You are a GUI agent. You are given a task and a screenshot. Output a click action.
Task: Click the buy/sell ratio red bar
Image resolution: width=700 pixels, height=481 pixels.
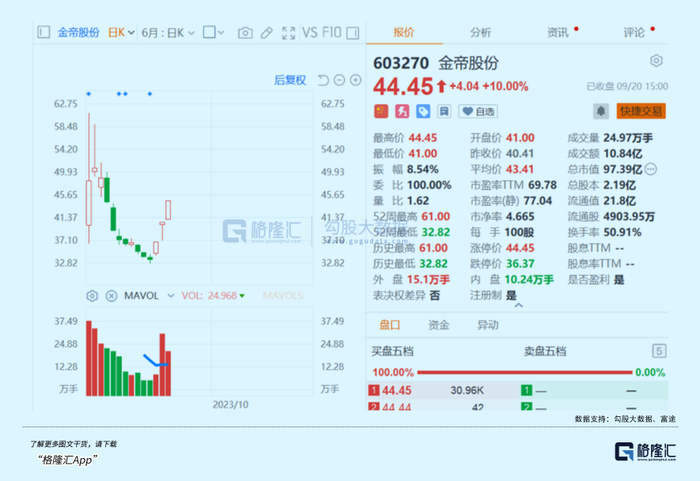[525, 372]
